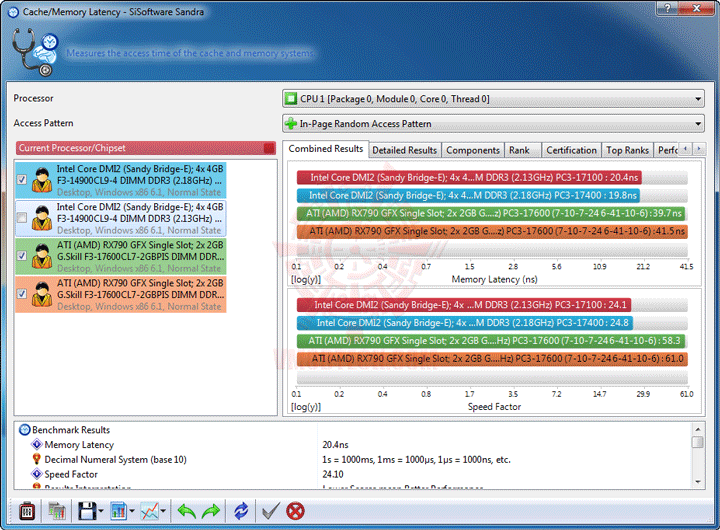The width and height of the screenshot is (720, 530).
Task: Click the Memory Latency diamond icon
Action: point(37,444)
